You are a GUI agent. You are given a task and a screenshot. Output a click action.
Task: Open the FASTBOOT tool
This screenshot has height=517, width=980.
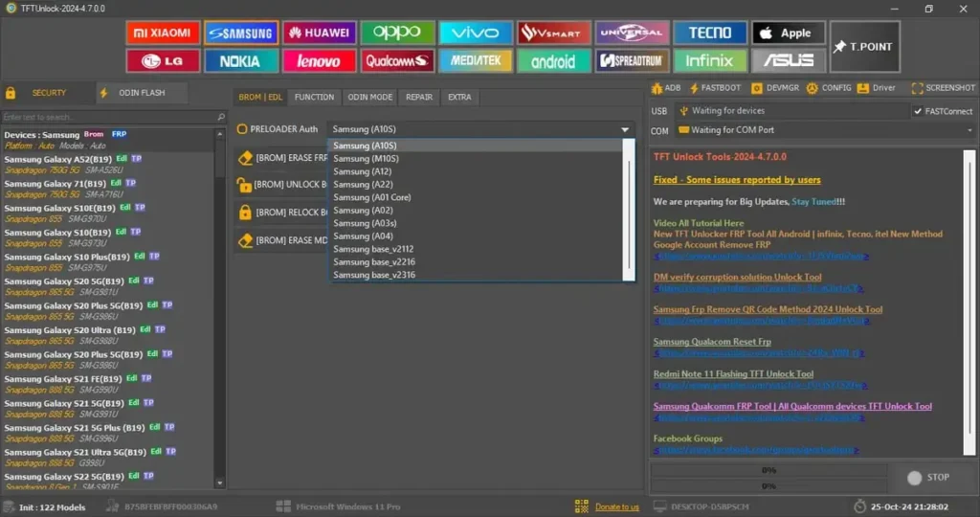[715, 88]
